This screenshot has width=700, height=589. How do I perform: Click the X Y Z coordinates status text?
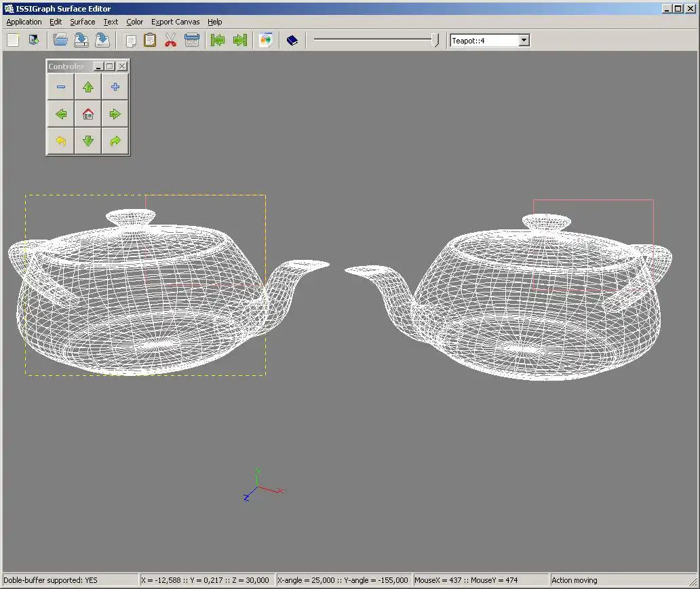click(x=205, y=580)
